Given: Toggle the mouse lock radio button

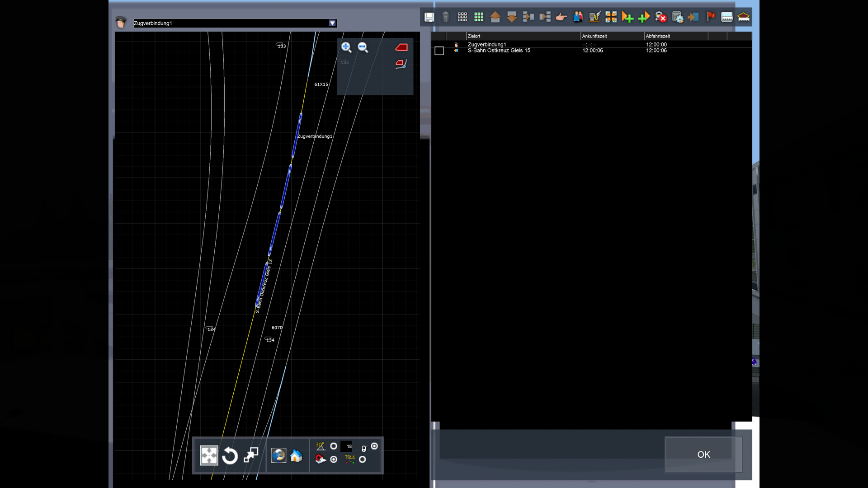Looking at the screenshot, I should pos(374,446).
